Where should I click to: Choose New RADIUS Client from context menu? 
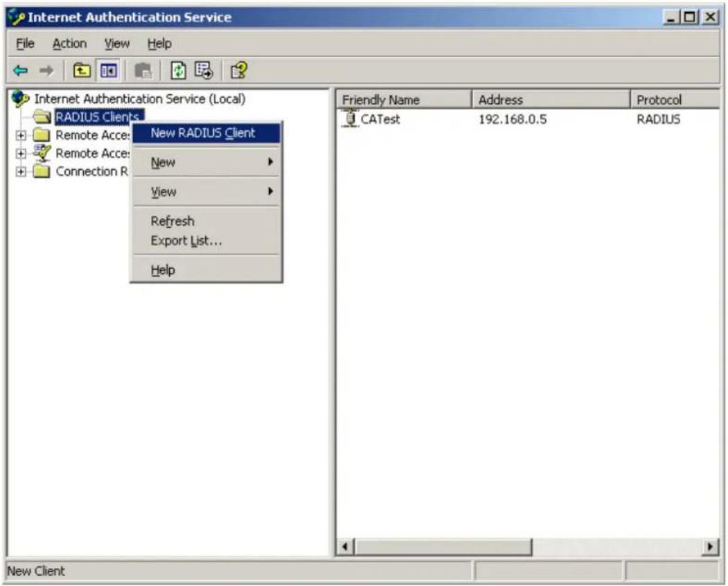pyautogui.click(x=206, y=133)
